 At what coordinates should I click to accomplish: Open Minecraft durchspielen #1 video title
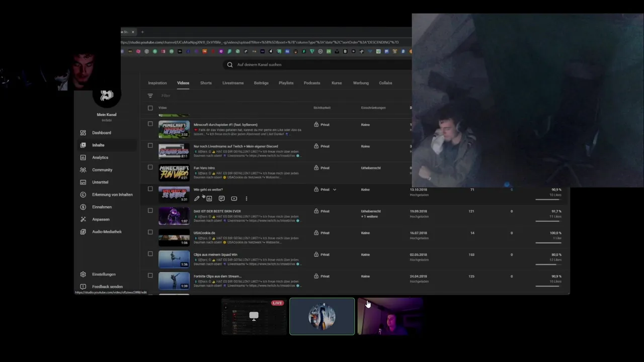click(x=225, y=125)
